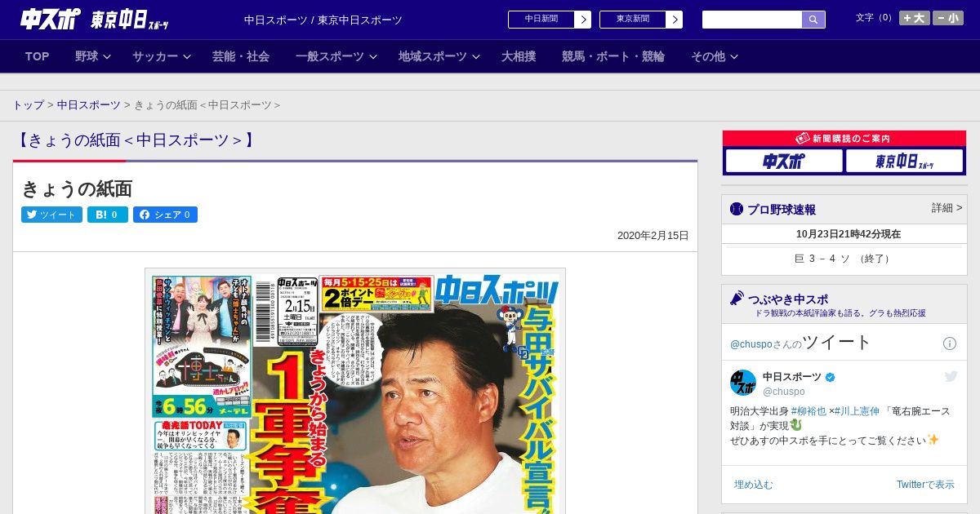
Task: Expand the サッカー navigation menu
Action: click(x=162, y=56)
